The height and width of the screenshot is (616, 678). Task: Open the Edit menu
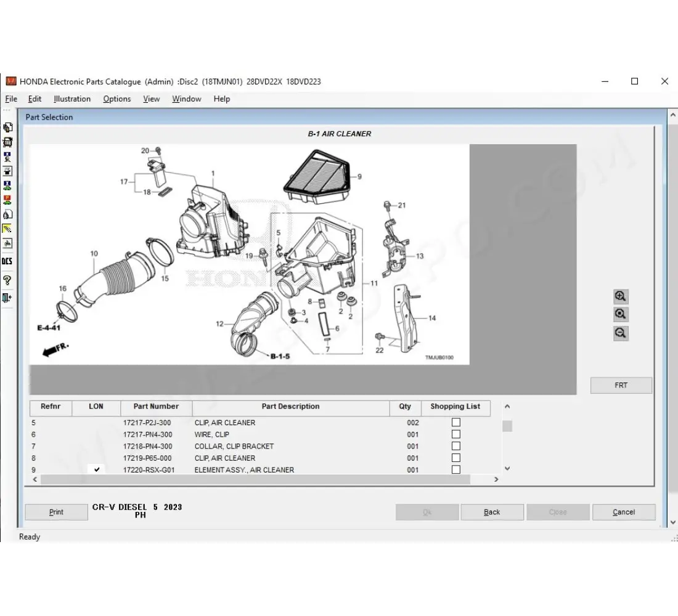point(35,99)
